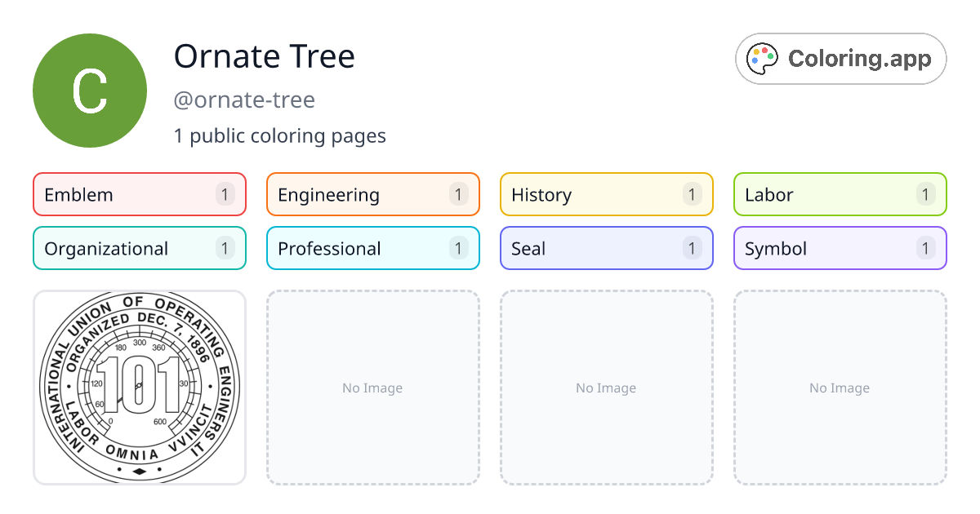The height and width of the screenshot is (514, 980).
Task: Open the Operating Engineers seal coloring page
Action: 140,388
